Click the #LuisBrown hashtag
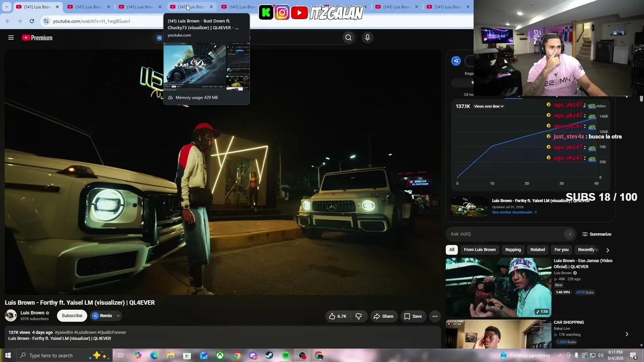This screenshot has width=644, height=362. tap(85, 332)
